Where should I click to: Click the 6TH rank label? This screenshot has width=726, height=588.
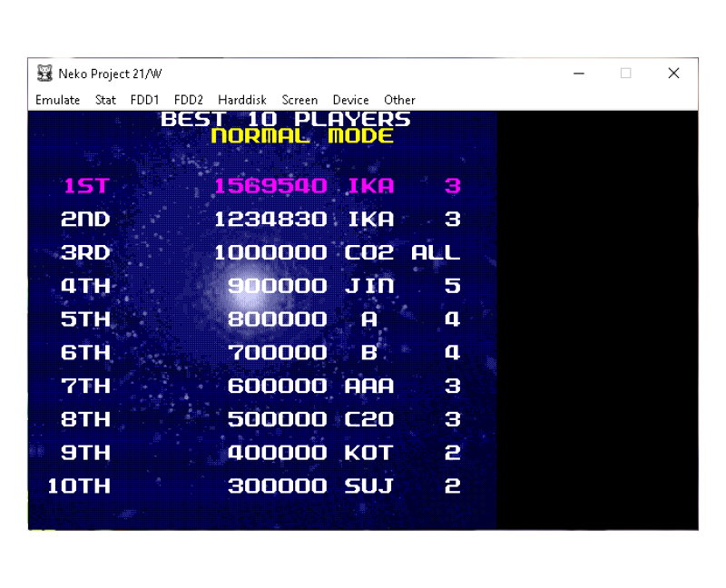pyautogui.click(x=85, y=353)
